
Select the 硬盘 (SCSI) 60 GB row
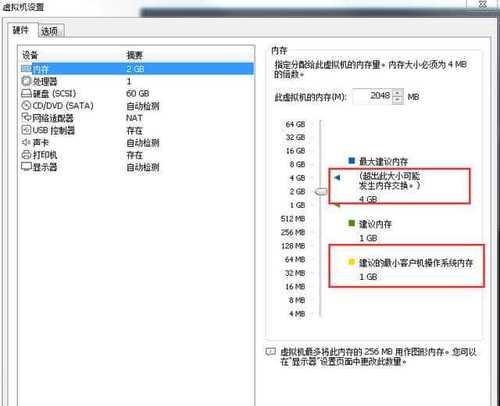coord(137,94)
